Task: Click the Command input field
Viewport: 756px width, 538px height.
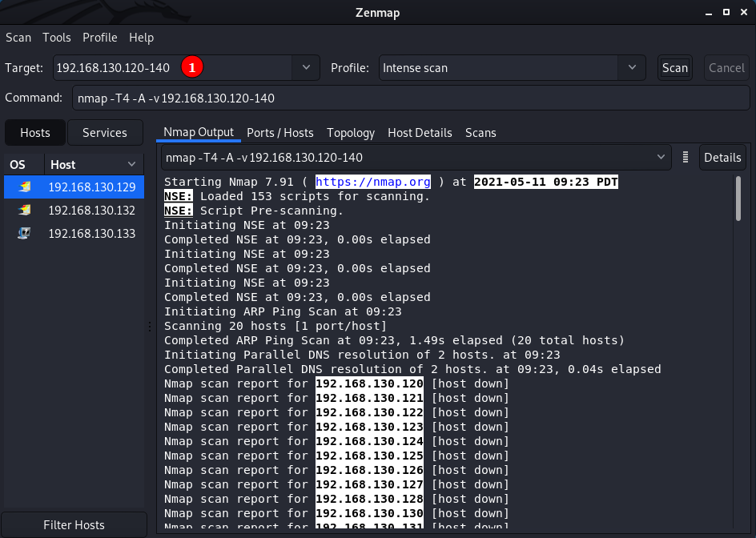Action: point(411,98)
